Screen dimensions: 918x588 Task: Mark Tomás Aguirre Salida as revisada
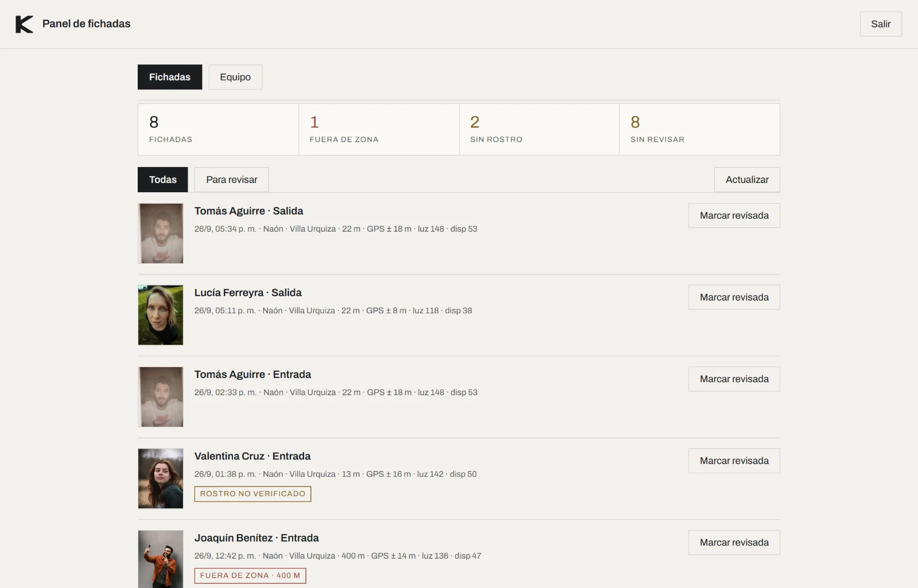734,216
